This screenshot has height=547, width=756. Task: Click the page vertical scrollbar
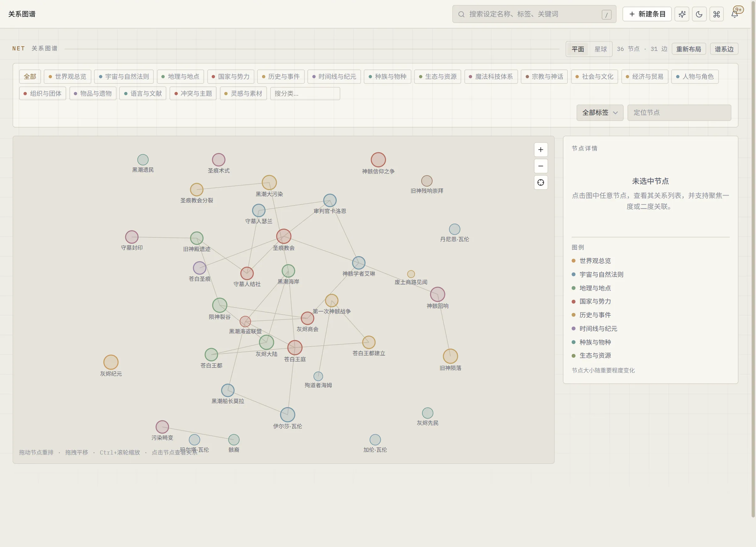(753, 260)
